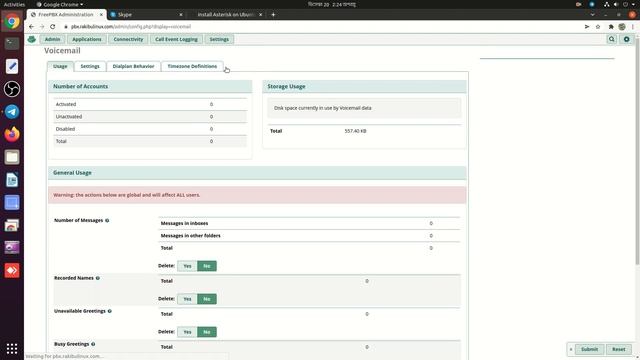
Task: Close the Skype browser tab
Action: coord(181,14)
